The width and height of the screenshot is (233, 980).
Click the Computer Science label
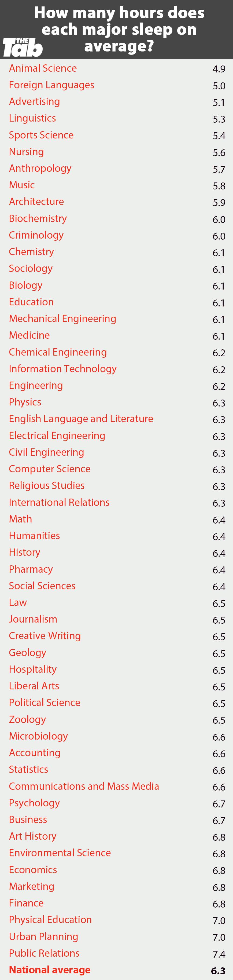point(50,469)
